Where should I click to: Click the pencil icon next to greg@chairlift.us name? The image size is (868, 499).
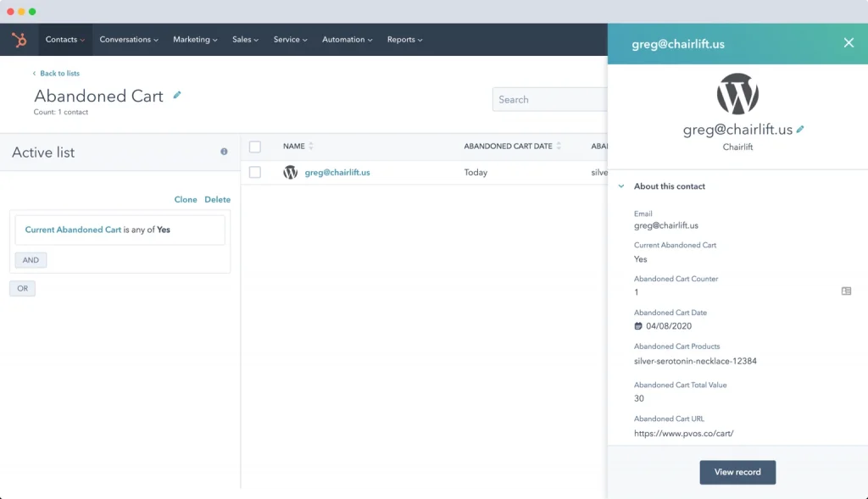(800, 130)
